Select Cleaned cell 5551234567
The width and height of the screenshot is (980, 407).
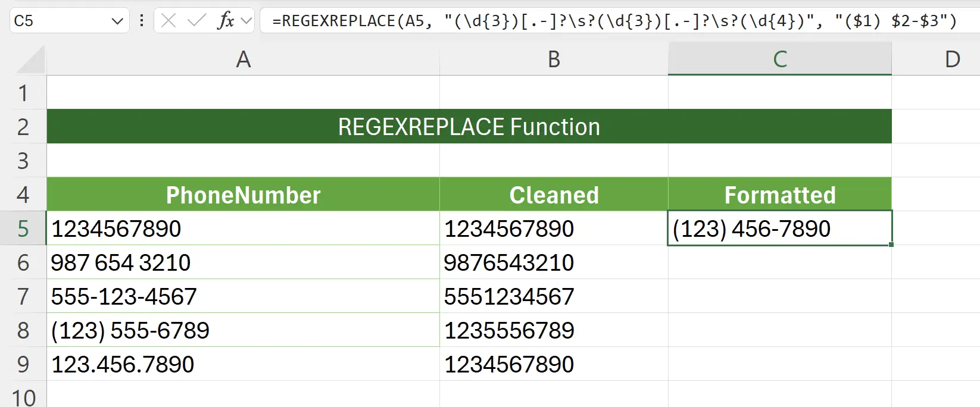[x=554, y=296]
